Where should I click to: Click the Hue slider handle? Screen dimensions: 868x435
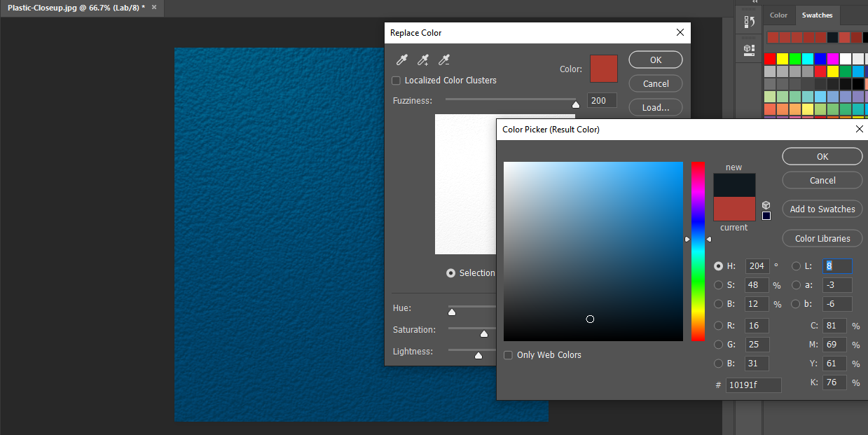(452, 312)
